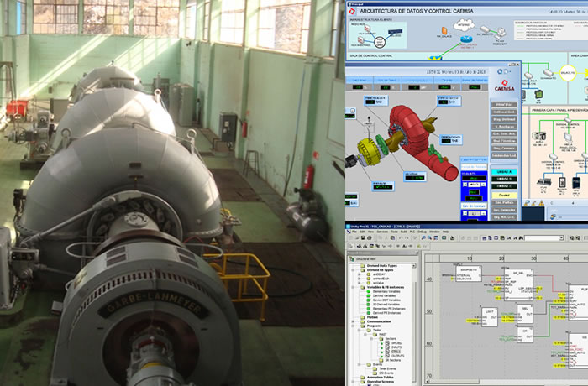The image size is (588, 386).
Task: Click the Paste icon in Unity Pro toolbar
Action: (x=392, y=238)
